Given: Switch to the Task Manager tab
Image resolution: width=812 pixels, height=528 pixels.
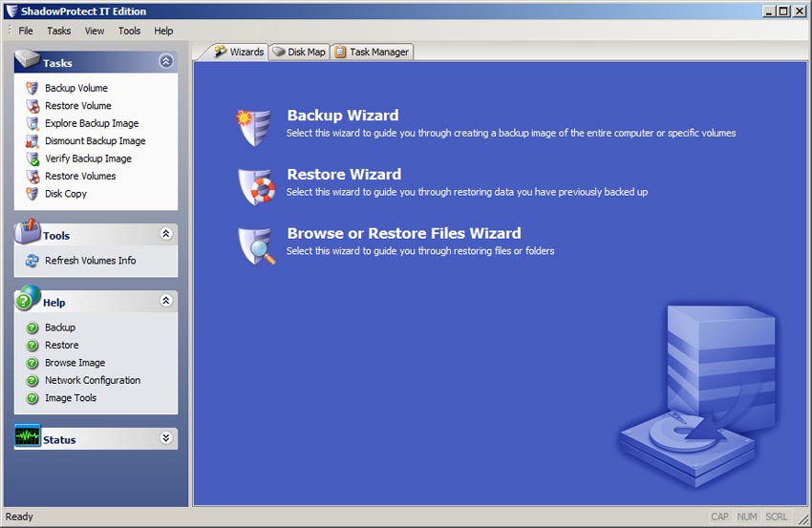Looking at the screenshot, I should click(x=373, y=52).
